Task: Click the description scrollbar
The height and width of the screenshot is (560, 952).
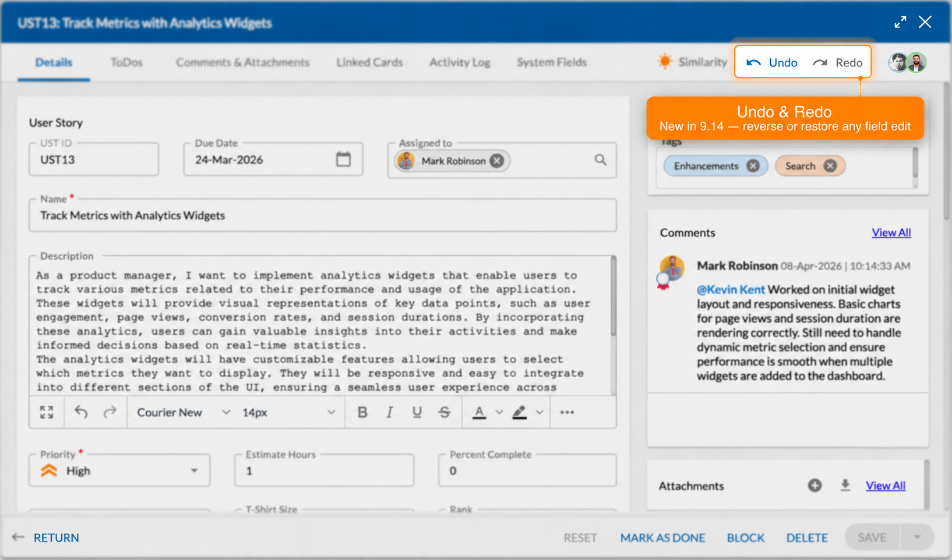Action: tap(613, 297)
